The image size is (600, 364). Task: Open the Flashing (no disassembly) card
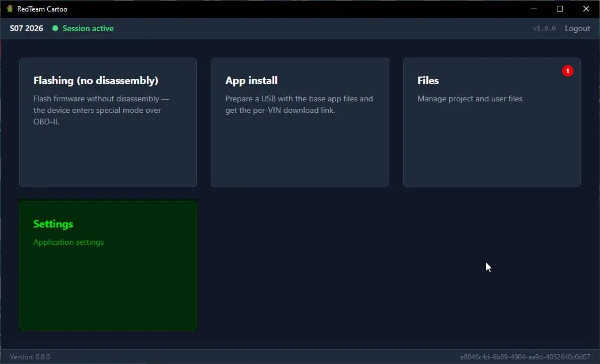(108, 122)
